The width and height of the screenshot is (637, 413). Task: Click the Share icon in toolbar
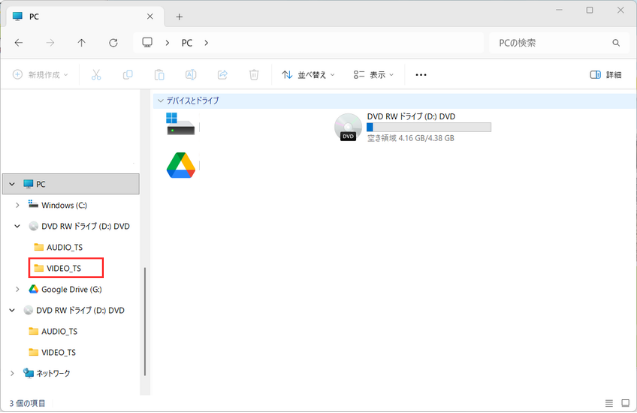coord(222,75)
